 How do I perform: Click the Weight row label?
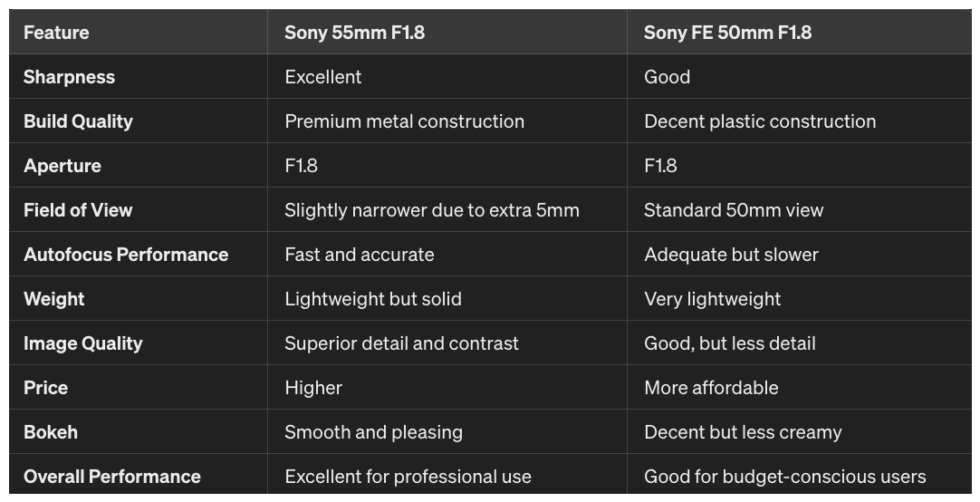(x=54, y=299)
